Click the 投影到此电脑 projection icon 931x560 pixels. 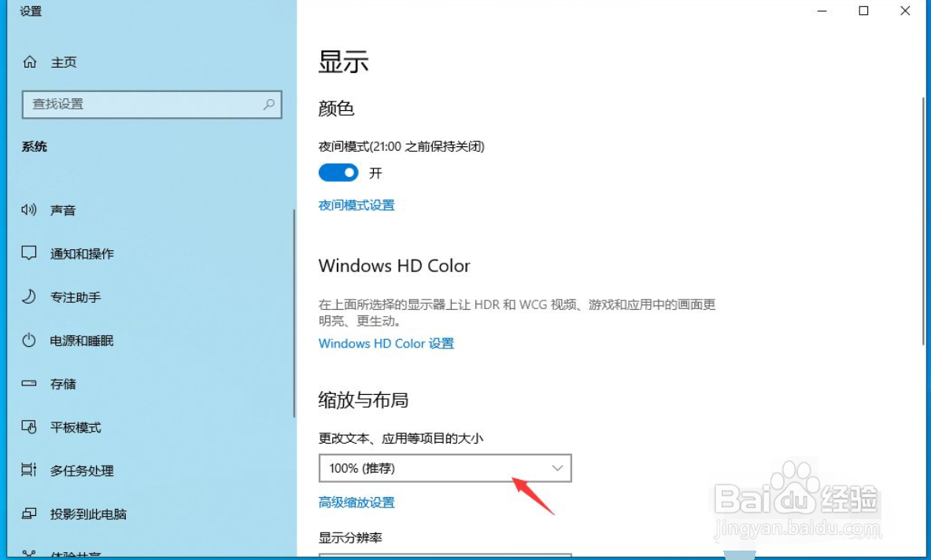(x=28, y=513)
